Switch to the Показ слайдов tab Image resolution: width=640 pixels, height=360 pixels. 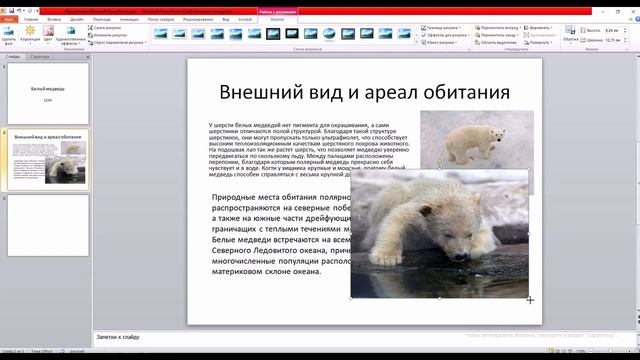161,19
